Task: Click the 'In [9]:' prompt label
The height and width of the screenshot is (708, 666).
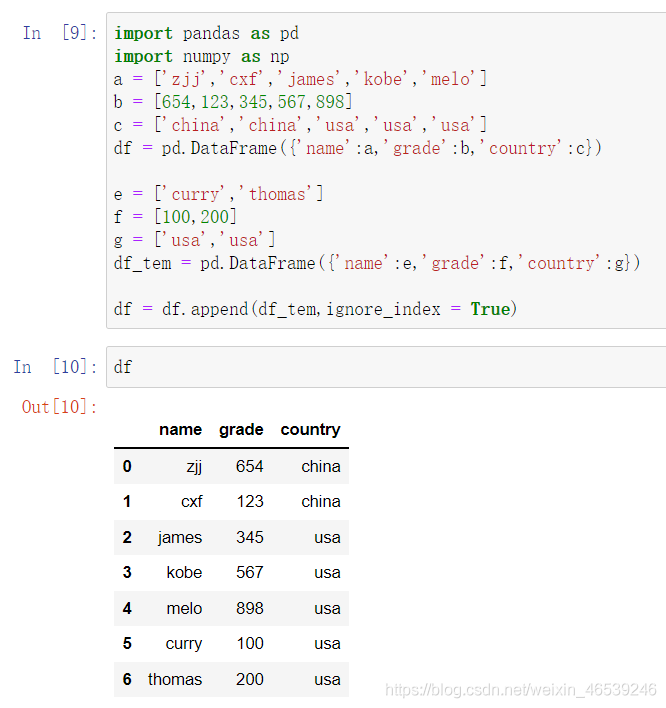Action: 60,33
